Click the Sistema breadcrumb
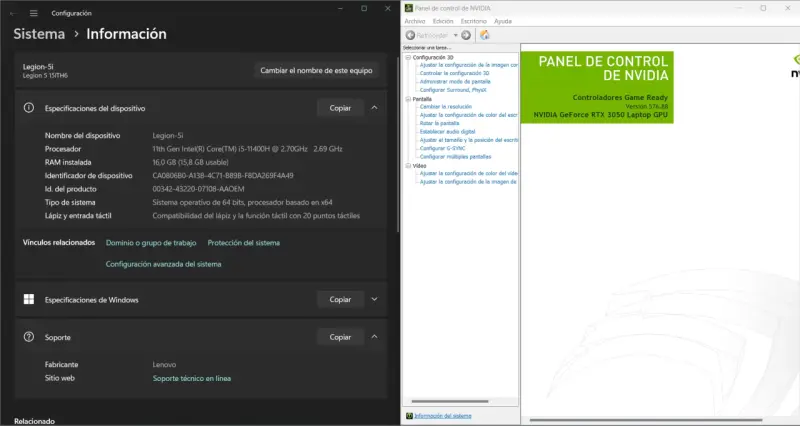 click(39, 34)
